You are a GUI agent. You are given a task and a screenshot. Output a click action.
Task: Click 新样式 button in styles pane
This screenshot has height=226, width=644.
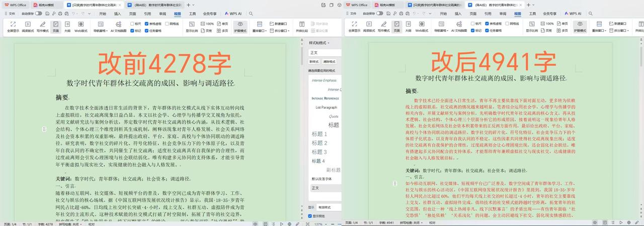click(x=313, y=61)
